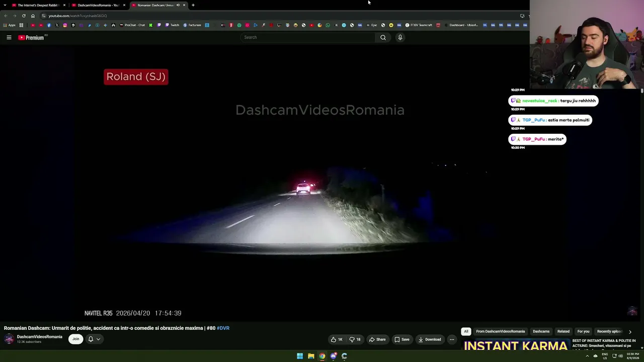Open the Twitch bookmark
Viewport: 644px width, 362px height.
click(172, 25)
